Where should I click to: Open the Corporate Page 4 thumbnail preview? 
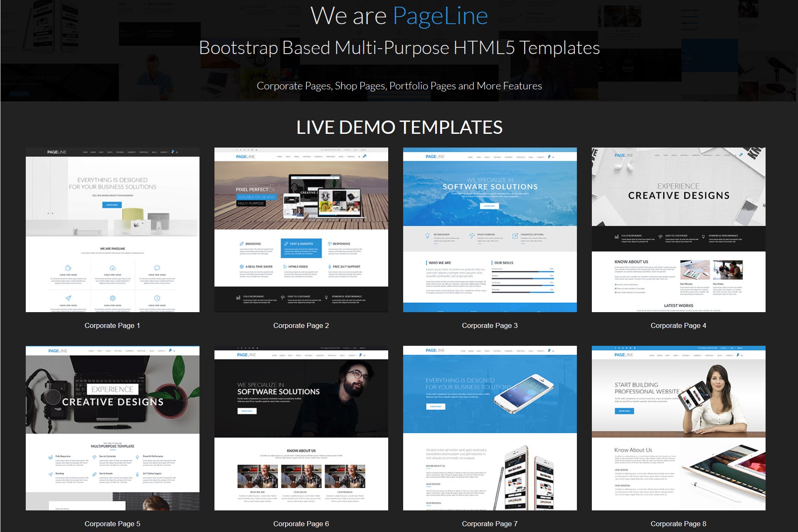[678, 230]
